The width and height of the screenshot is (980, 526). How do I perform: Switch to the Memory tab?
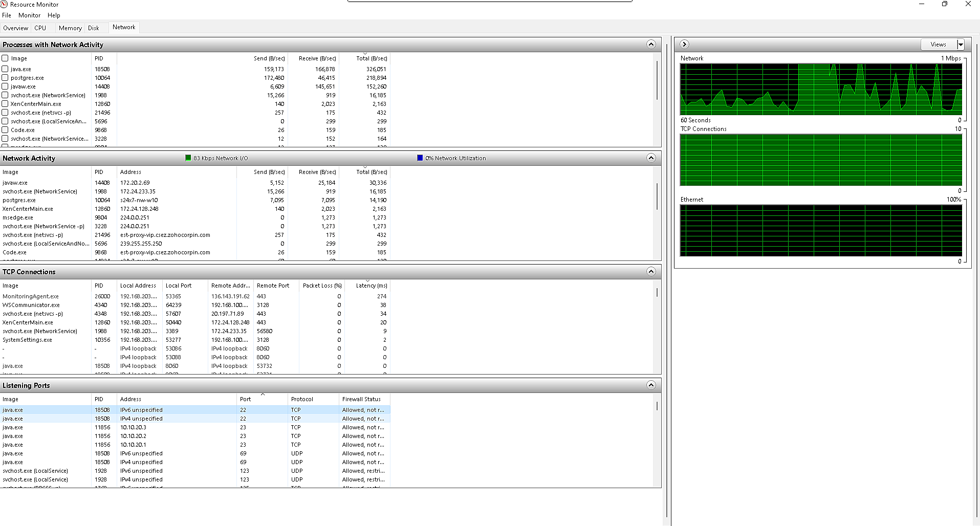[x=70, y=28]
